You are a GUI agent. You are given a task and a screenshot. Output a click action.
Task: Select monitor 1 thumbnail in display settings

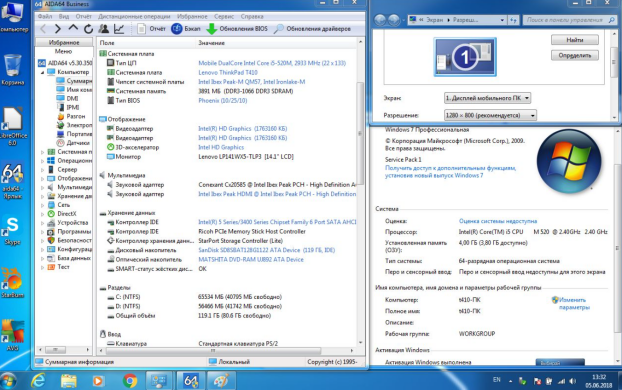pyautogui.click(x=465, y=57)
